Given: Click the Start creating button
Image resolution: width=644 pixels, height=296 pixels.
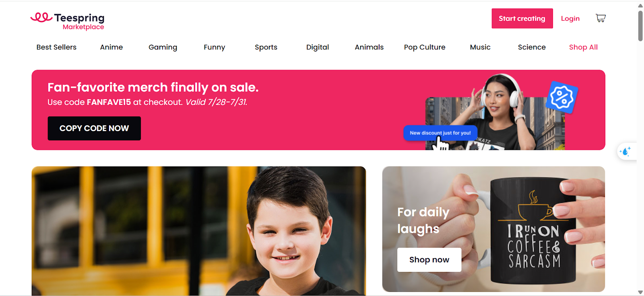Looking at the screenshot, I should (522, 18).
